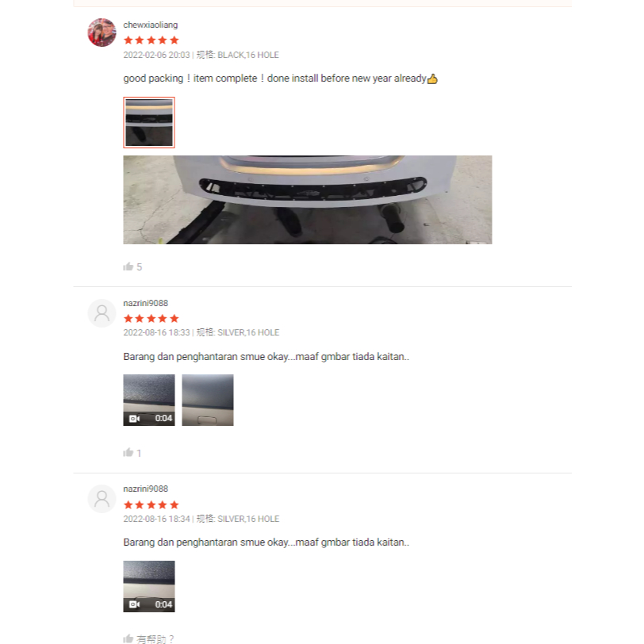Click video camera icon on first video thumbnail
Viewport: 644px width, 644px height.
pos(134,419)
